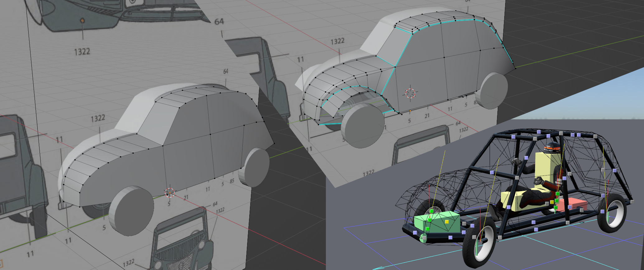Select the front wheel cylinder in left viewport
Viewport: 644px width, 270px height.
point(131,211)
